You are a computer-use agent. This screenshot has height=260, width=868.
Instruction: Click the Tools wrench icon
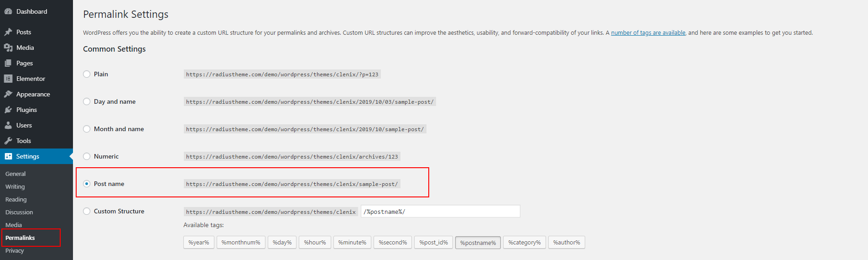point(8,141)
